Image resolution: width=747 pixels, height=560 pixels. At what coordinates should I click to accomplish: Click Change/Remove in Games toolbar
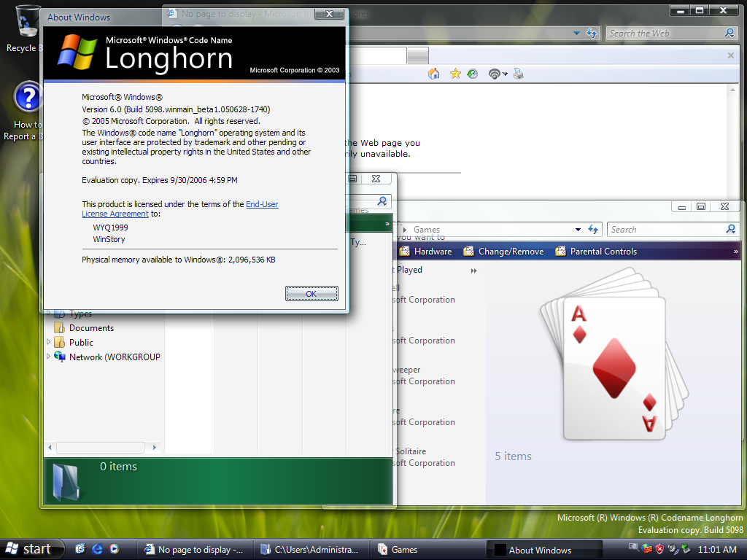click(503, 252)
